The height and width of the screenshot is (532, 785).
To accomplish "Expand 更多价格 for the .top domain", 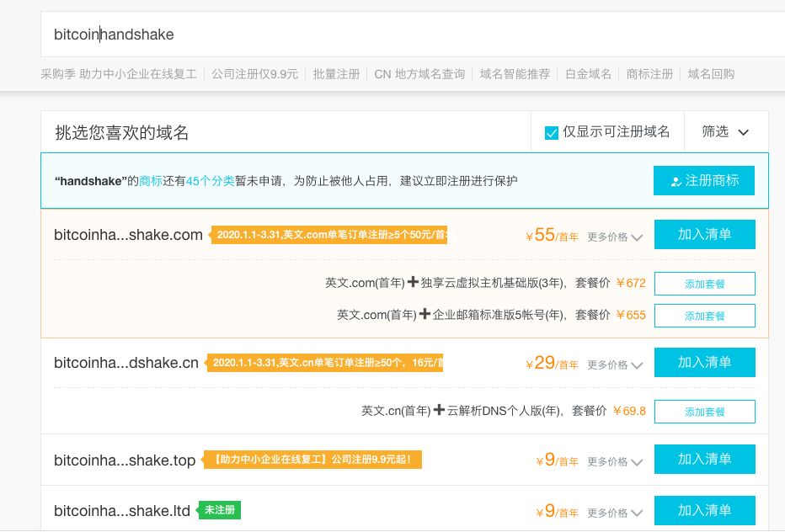I will (615, 461).
